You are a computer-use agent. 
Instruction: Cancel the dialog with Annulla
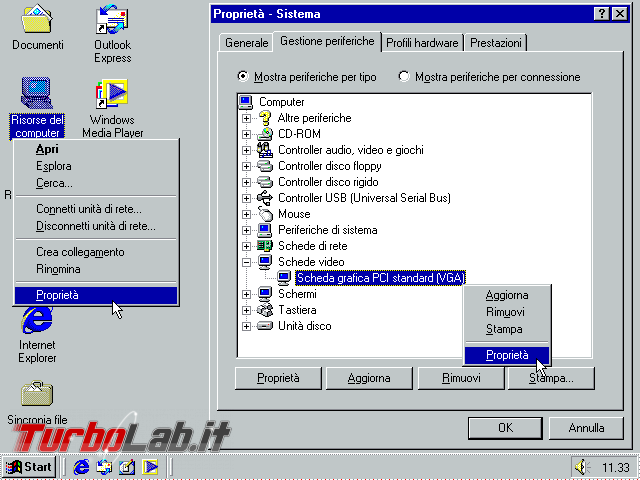pos(586,428)
